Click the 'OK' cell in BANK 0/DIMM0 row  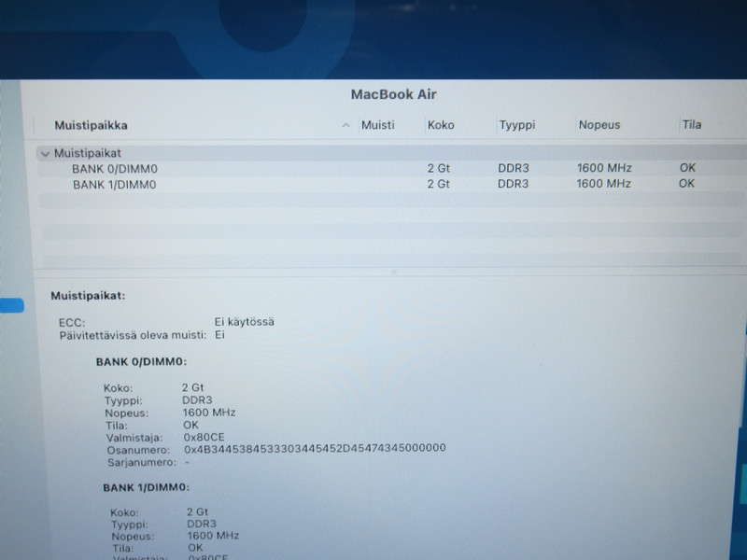687,168
